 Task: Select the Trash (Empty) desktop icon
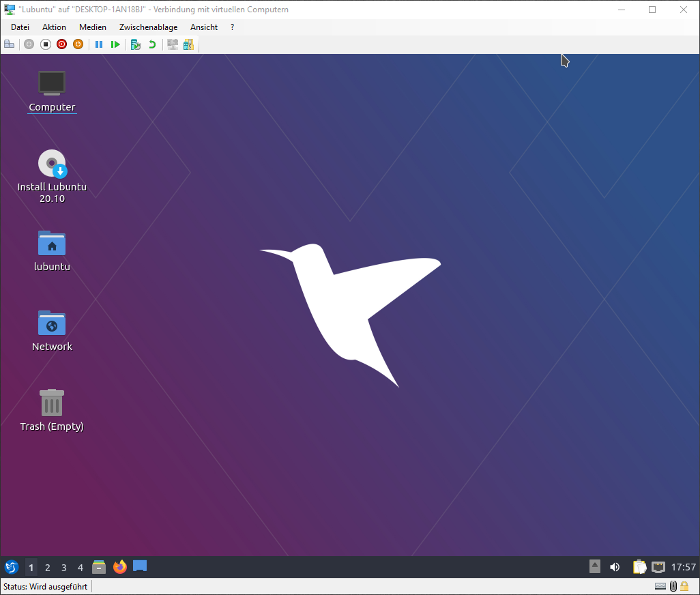point(52,403)
